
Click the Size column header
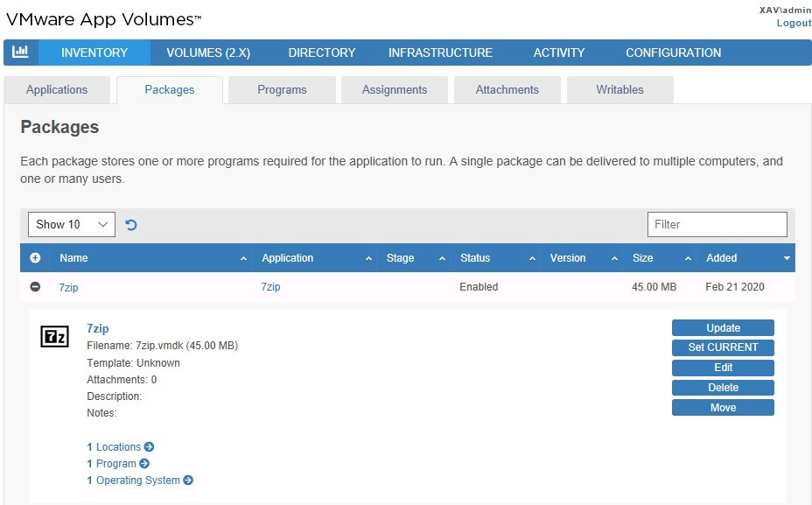(x=661, y=258)
